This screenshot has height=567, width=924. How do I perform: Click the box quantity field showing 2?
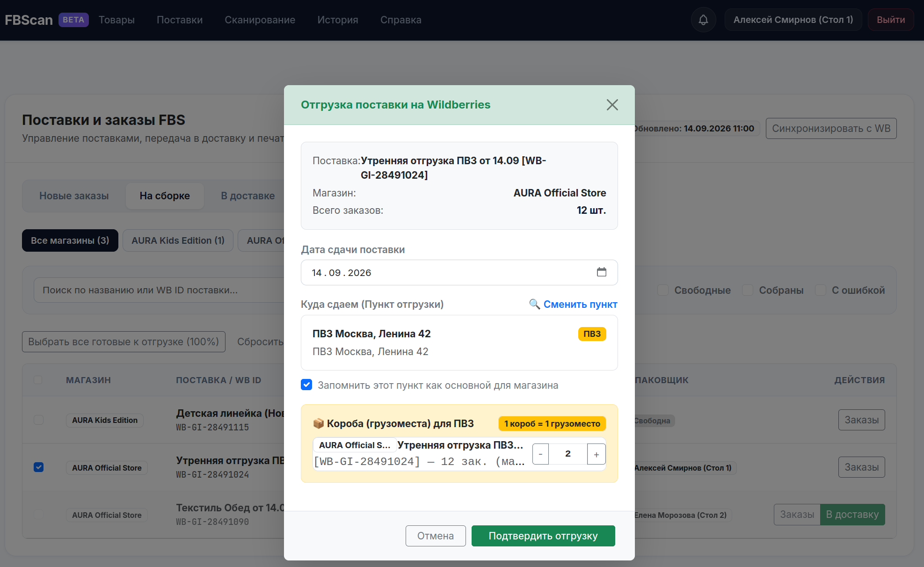(567, 454)
